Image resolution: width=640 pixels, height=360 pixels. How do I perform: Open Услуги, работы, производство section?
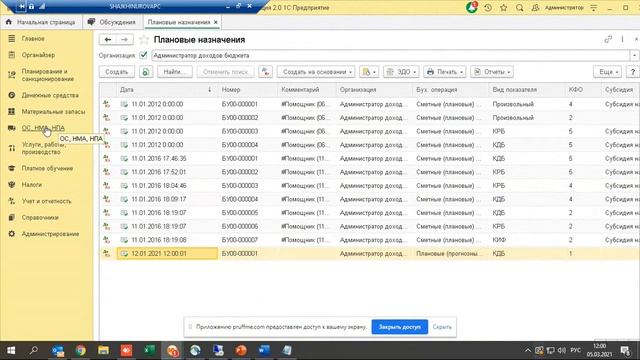[43, 148]
